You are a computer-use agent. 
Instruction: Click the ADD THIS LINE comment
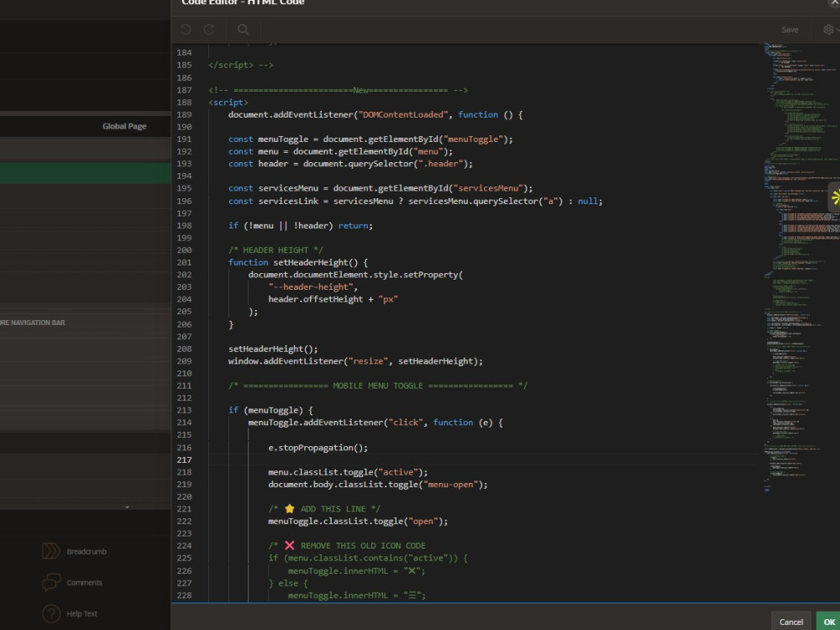324,509
